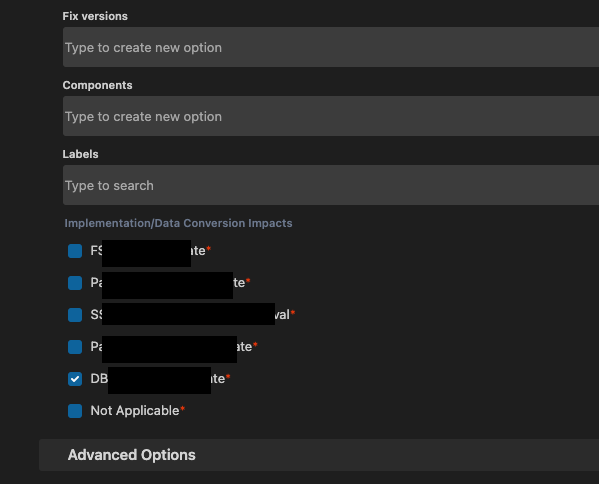Click the Components field label

(97, 85)
